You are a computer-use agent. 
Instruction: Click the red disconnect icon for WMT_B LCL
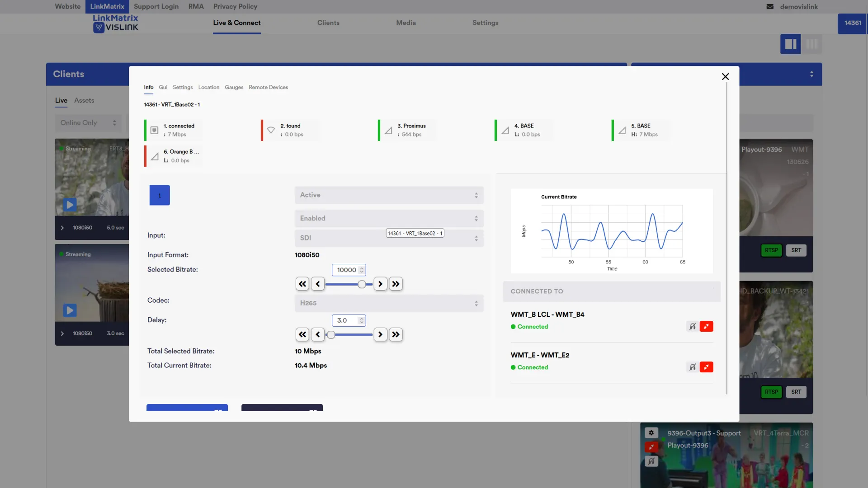pyautogui.click(x=706, y=326)
